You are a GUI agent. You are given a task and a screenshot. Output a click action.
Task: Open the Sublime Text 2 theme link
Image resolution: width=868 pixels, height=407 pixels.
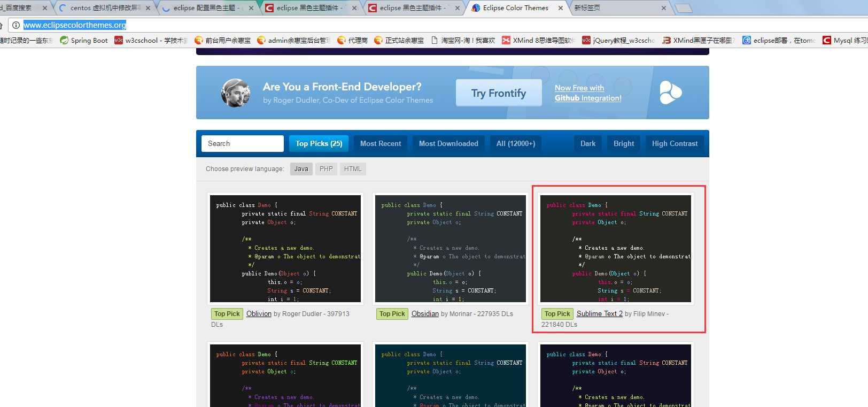point(600,314)
